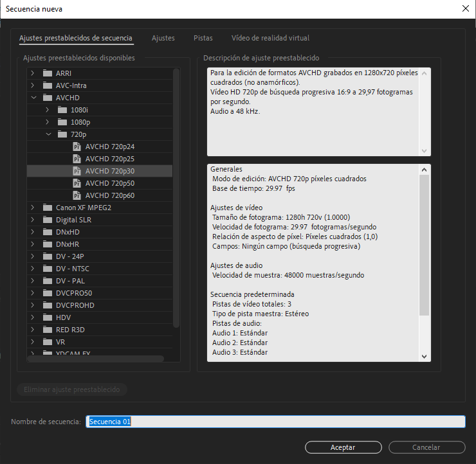Expand the 1080p subfolder
This screenshot has height=464, width=476.
coord(48,122)
